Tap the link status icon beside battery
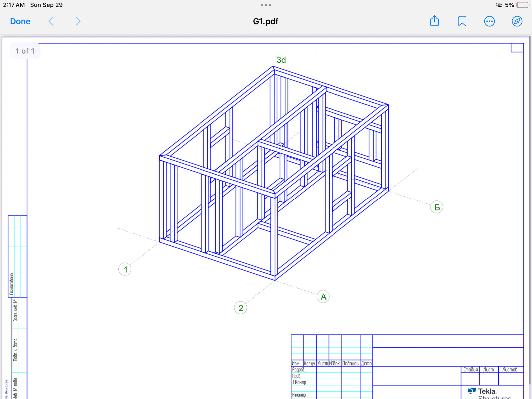 pyautogui.click(x=499, y=5)
